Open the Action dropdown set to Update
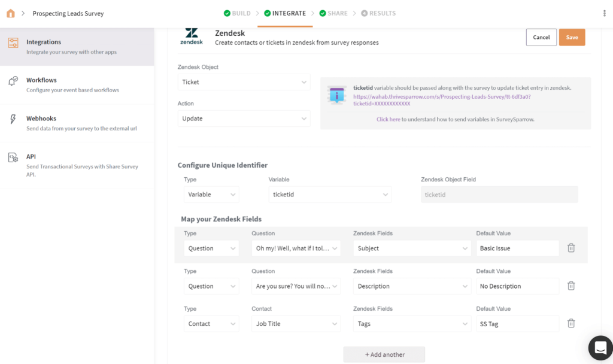The height and width of the screenshot is (364, 613). coord(244,119)
